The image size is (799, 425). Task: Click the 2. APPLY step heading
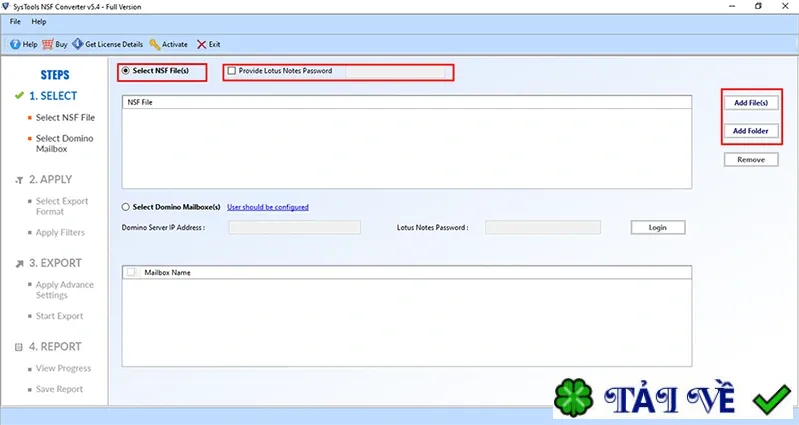click(x=50, y=179)
